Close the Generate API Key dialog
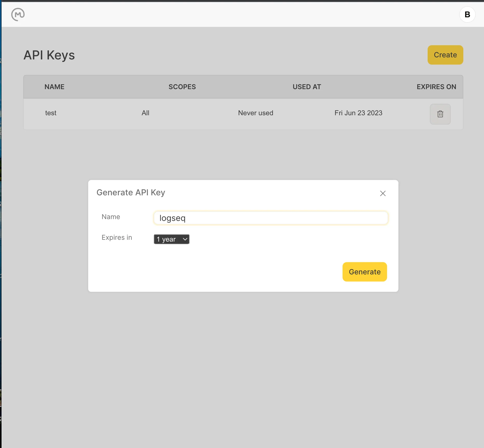484x448 pixels. coord(383,193)
